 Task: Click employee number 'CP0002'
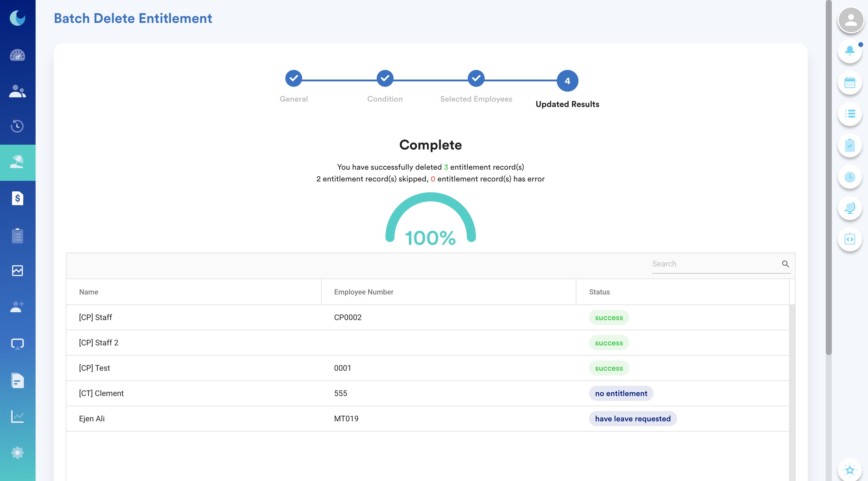(x=348, y=317)
